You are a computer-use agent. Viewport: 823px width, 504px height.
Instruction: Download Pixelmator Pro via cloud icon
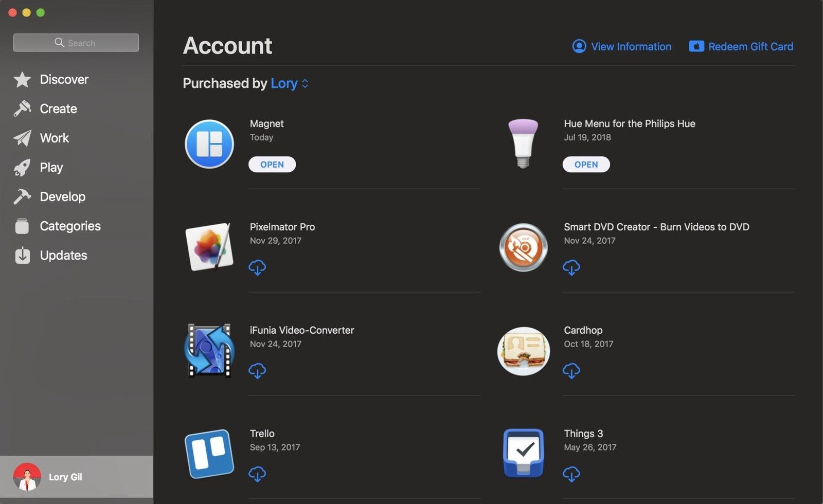(258, 267)
